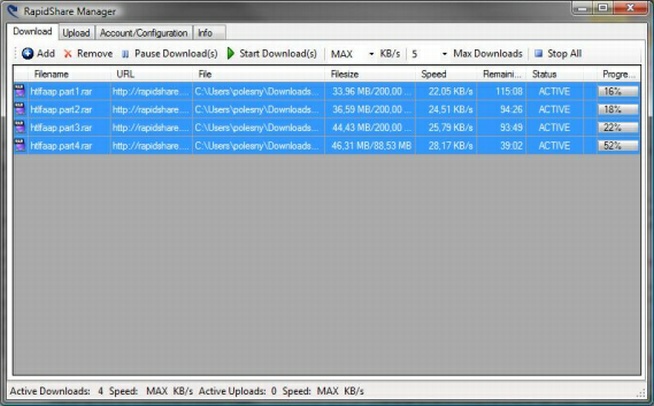Click the Active Uploads status bar label
This screenshot has width=654, height=406.
point(232,391)
